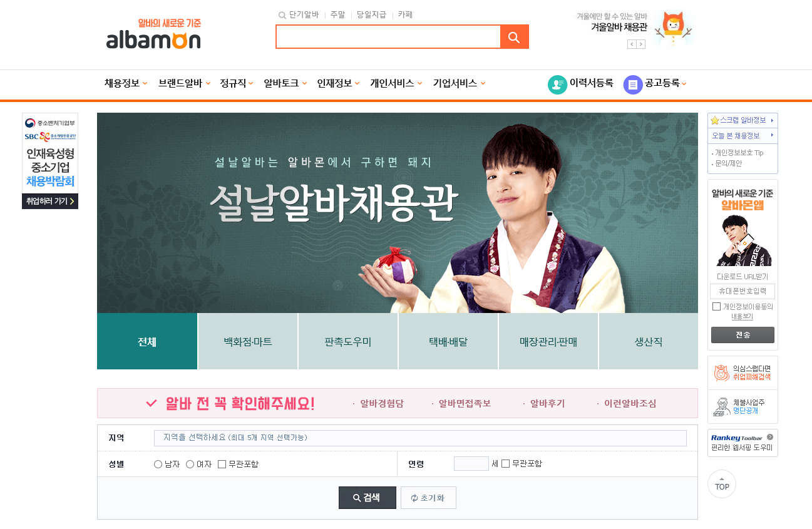Expand the 기업서비스 menu dropdown

(x=459, y=83)
